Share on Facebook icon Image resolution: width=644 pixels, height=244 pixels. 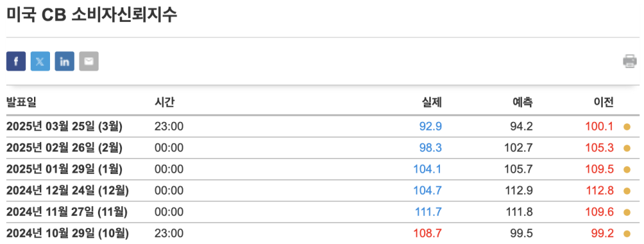click(x=16, y=61)
